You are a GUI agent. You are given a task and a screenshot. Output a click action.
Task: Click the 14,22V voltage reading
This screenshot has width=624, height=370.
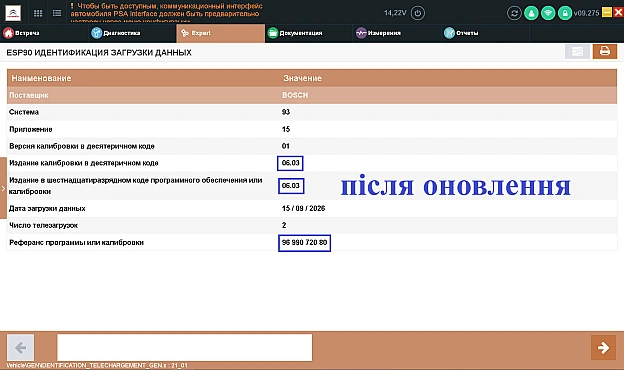click(395, 13)
